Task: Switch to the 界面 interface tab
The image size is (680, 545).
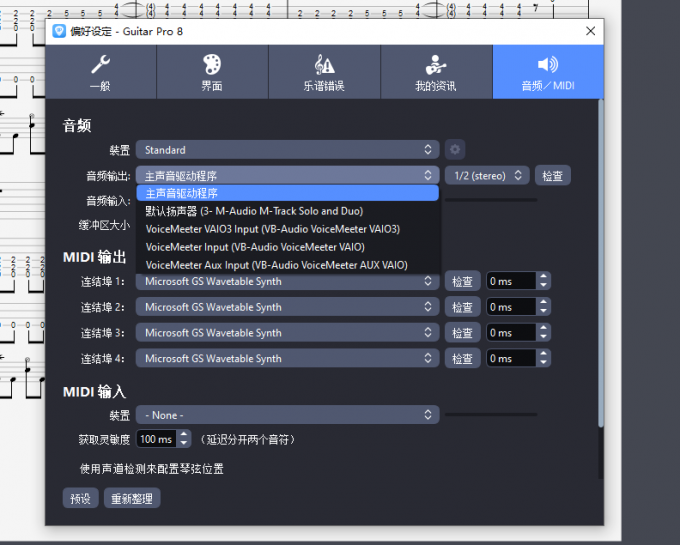Action: [212, 72]
